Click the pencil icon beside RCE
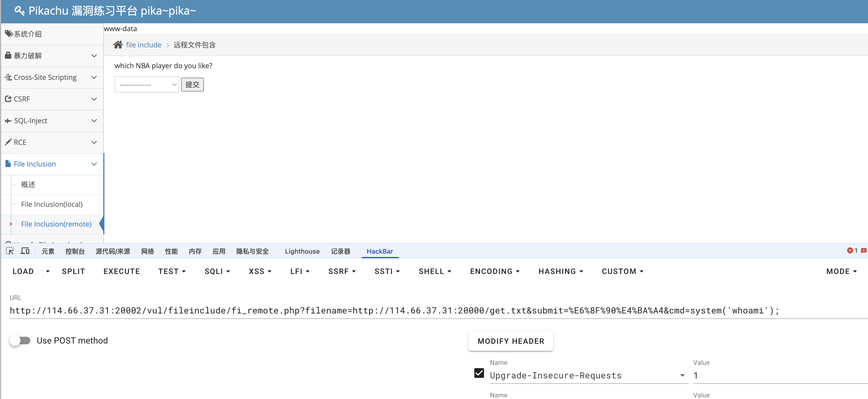This screenshot has width=868, height=399. coord(8,142)
